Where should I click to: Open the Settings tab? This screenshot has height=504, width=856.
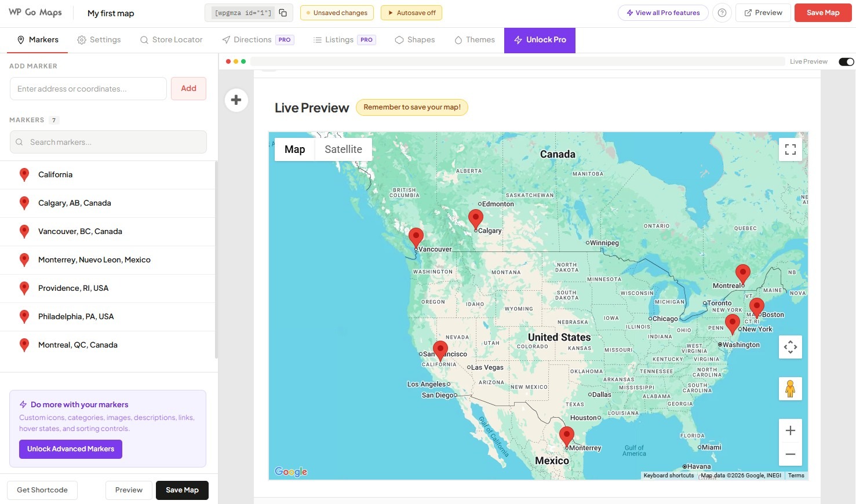(x=99, y=40)
